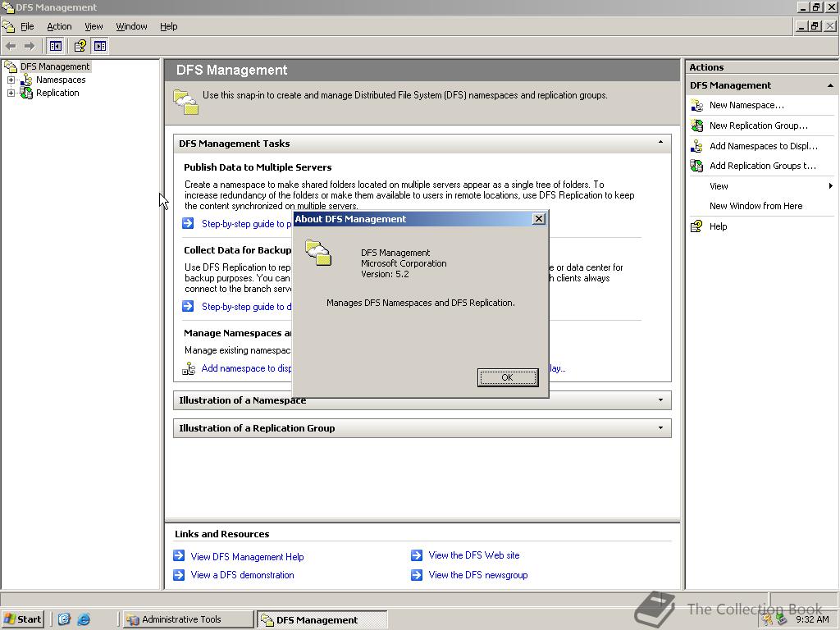840x630 pixels.
Task: Collapse the DFS Management actions group
Action: click(x=830, y=85)
